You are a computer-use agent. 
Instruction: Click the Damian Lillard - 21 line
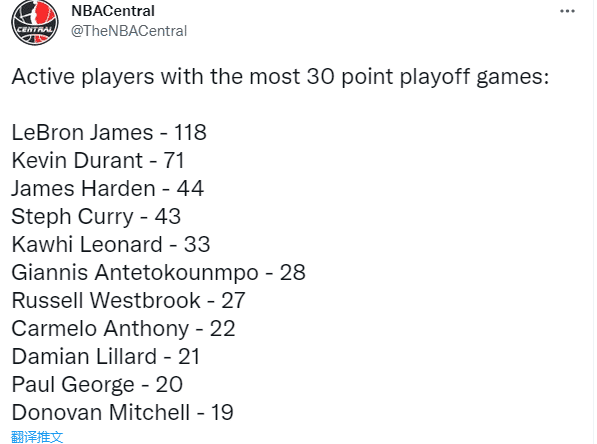(105, 357)
